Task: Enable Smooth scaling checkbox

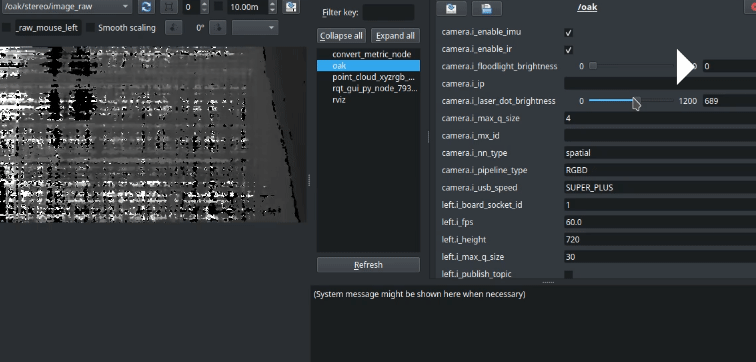Action: click(90, 27)
